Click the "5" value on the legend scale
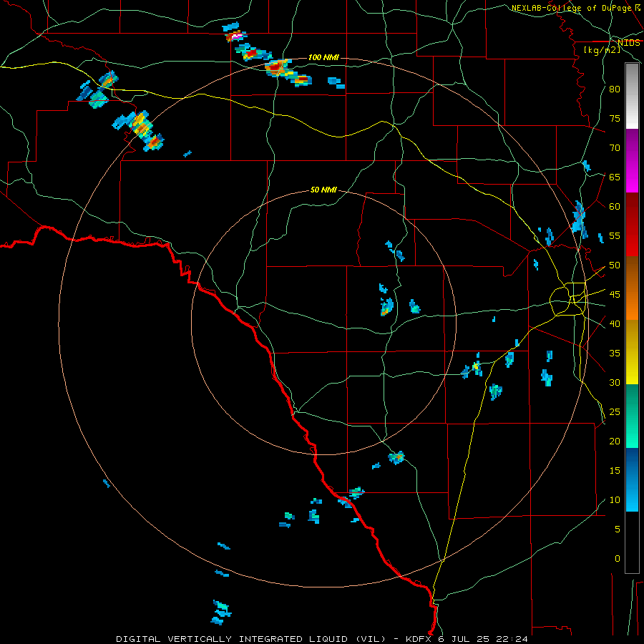This screenshot has width=644, height=644. (618, 530)
